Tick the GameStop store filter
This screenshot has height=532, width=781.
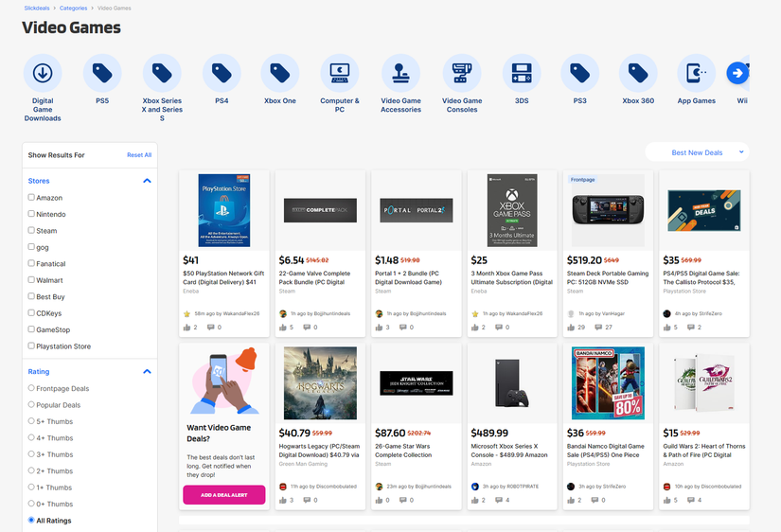(x=32, y=329)
